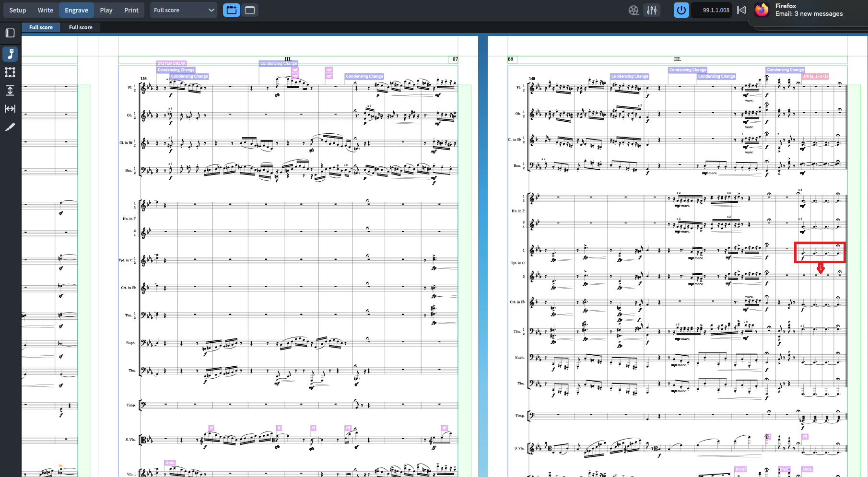Click the Hn. in F label on page 68
The image size is (868, 477).
[518, 211]
